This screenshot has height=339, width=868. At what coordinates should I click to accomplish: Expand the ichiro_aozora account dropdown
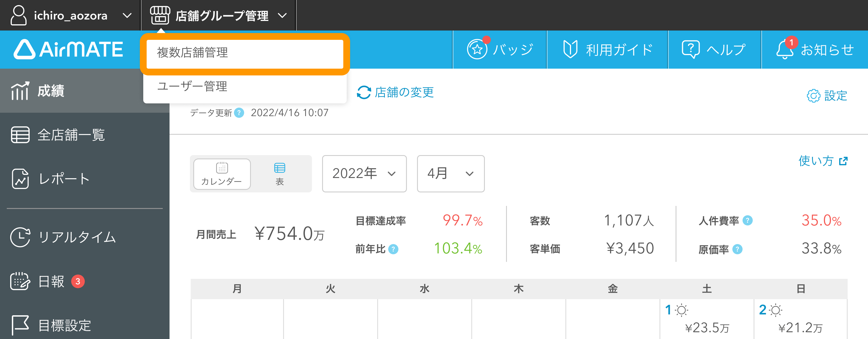click(127, 16)
